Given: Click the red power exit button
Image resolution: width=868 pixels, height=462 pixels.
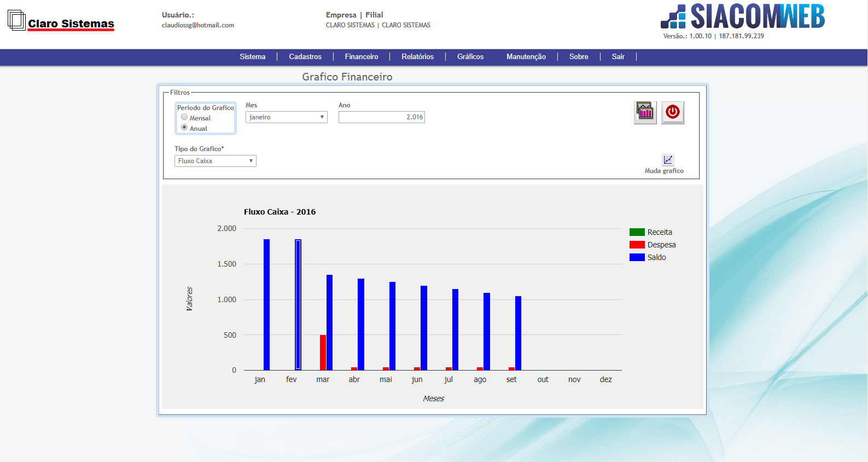Looking at the screenshot, I should tap(673, 113).
